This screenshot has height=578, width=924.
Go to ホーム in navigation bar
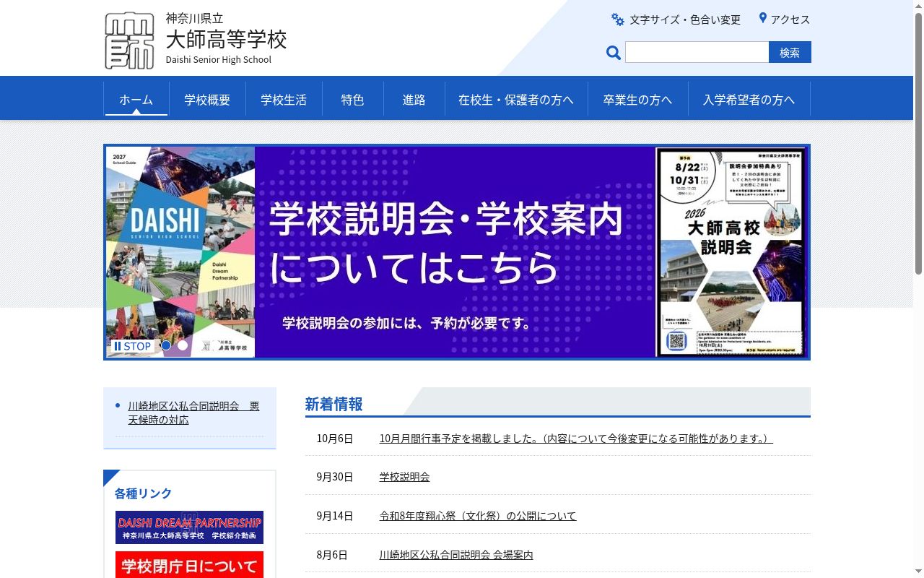tap(136, 100)
